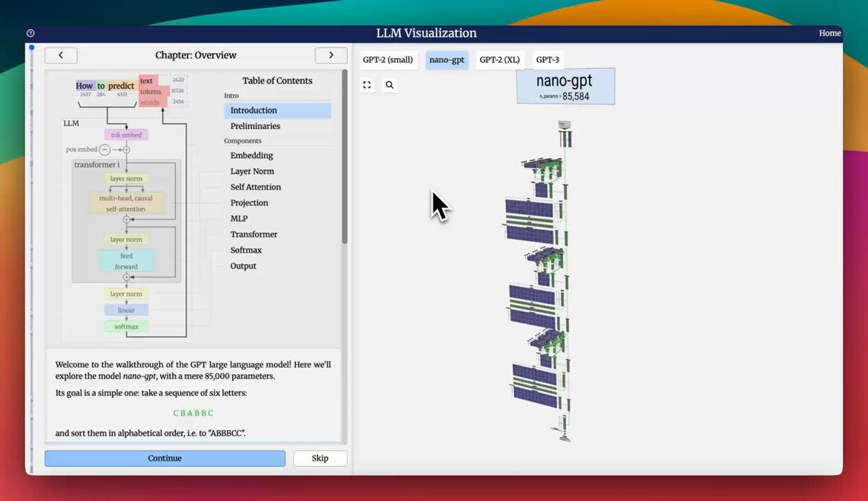The image size is (868, 501).
Task: Open Introduction in Table of Contents
Action: (277, 110)
